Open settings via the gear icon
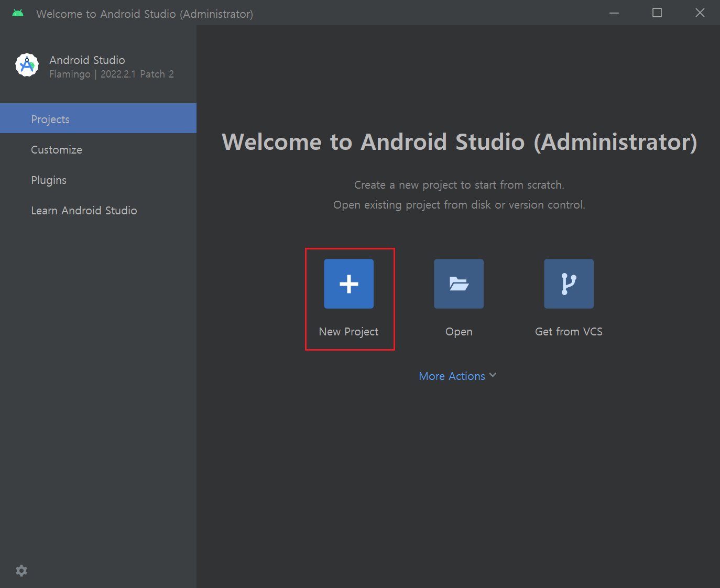The height and width of the screenshot is (588, 720). [x=21, y=571]
